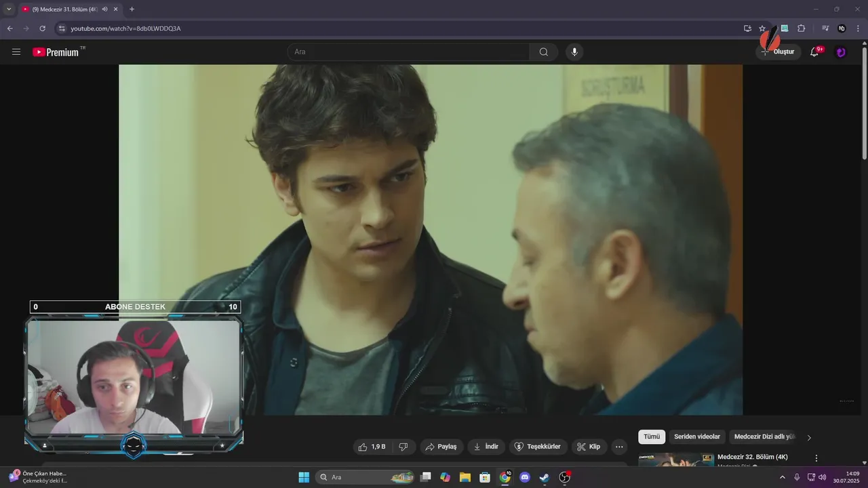868x488 pixels.
Task: Click the Medcezir 32. Bölüm thumbnail
Action: tap(676, 460)
